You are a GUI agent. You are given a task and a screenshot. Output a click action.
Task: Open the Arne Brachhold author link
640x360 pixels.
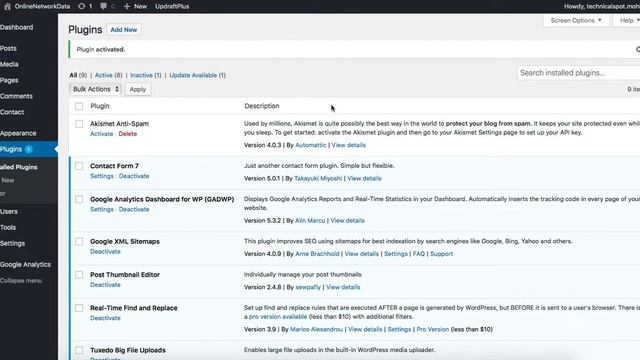coord(317,254)
